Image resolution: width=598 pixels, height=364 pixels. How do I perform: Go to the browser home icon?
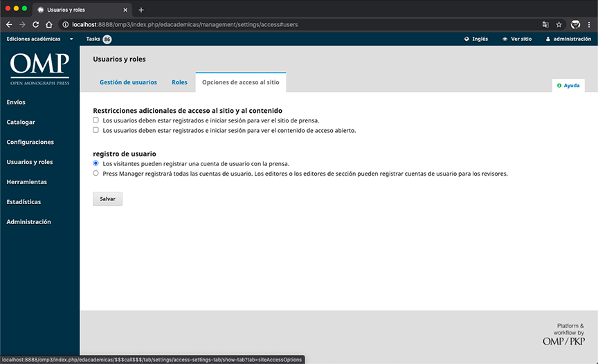click(x=48, y=24)
